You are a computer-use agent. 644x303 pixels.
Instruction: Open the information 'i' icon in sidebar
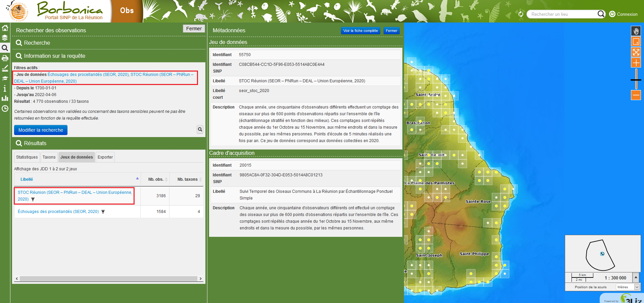tap(5, 88)
